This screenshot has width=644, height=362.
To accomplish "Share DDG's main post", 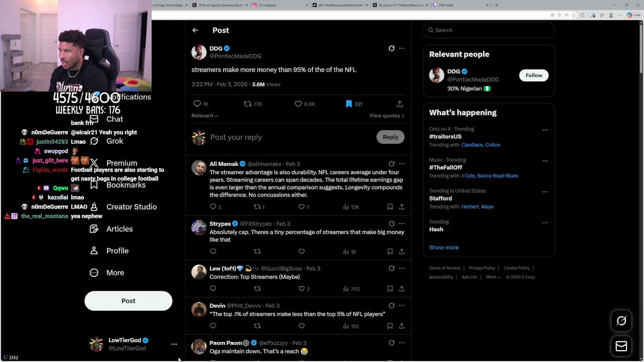I will (399, 104).
